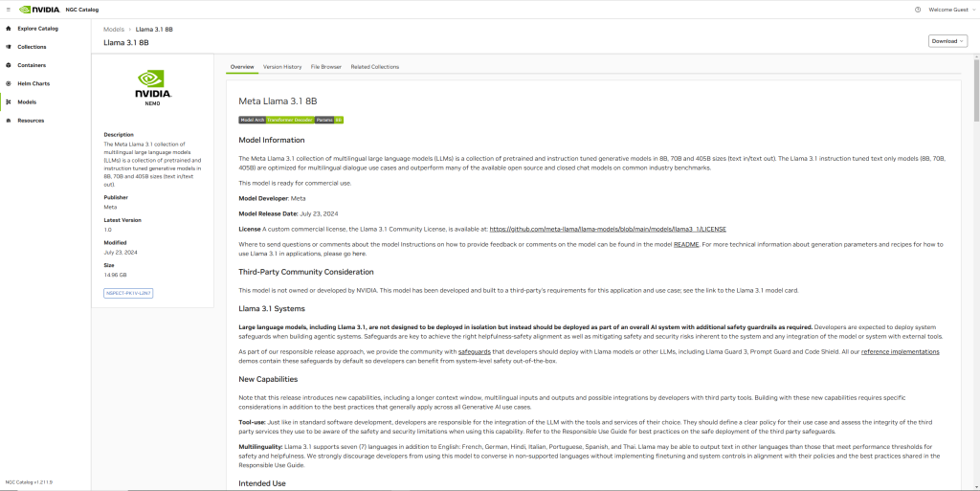Follow the README link
Image resolution: width=980 pixels, height=491 pixels.
click(686, 245)
